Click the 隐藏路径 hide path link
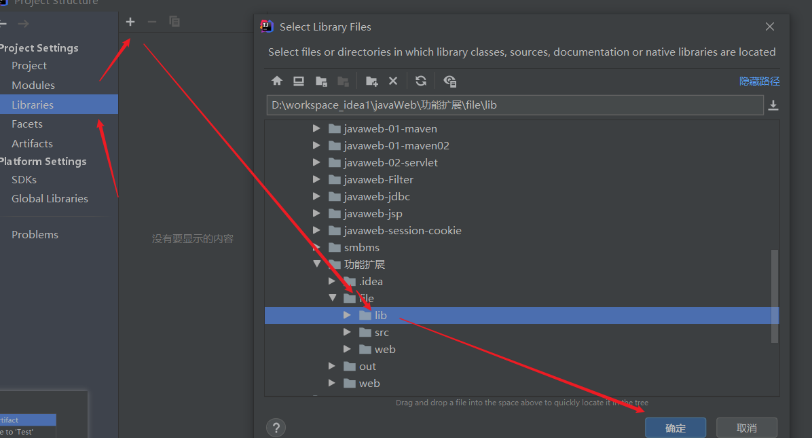 pos(759,81)
